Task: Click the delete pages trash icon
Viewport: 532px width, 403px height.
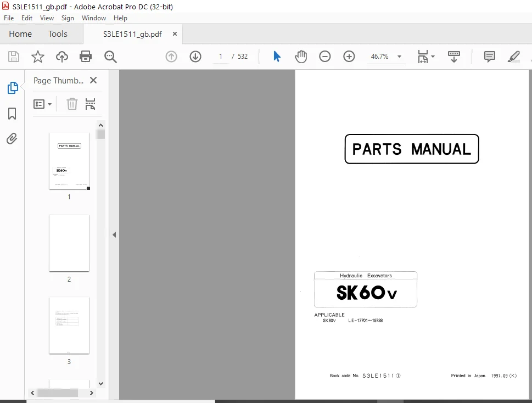Action: pos(72,104)
